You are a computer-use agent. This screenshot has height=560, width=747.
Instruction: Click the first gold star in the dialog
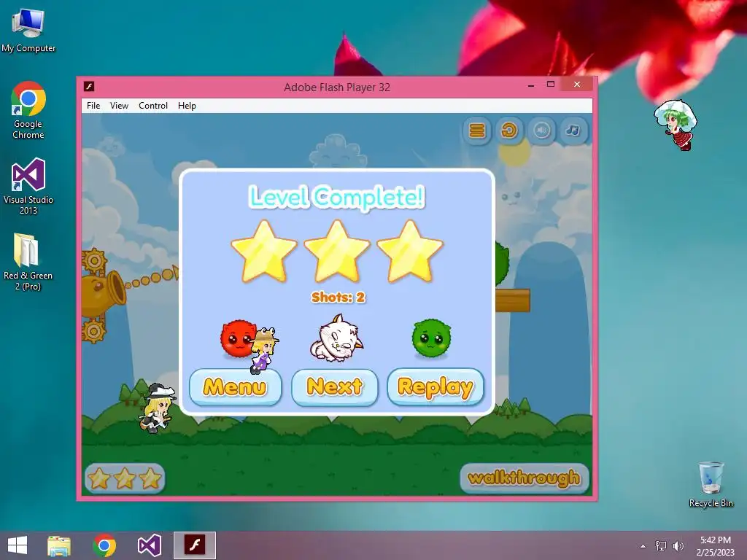[x=264, y=251]
